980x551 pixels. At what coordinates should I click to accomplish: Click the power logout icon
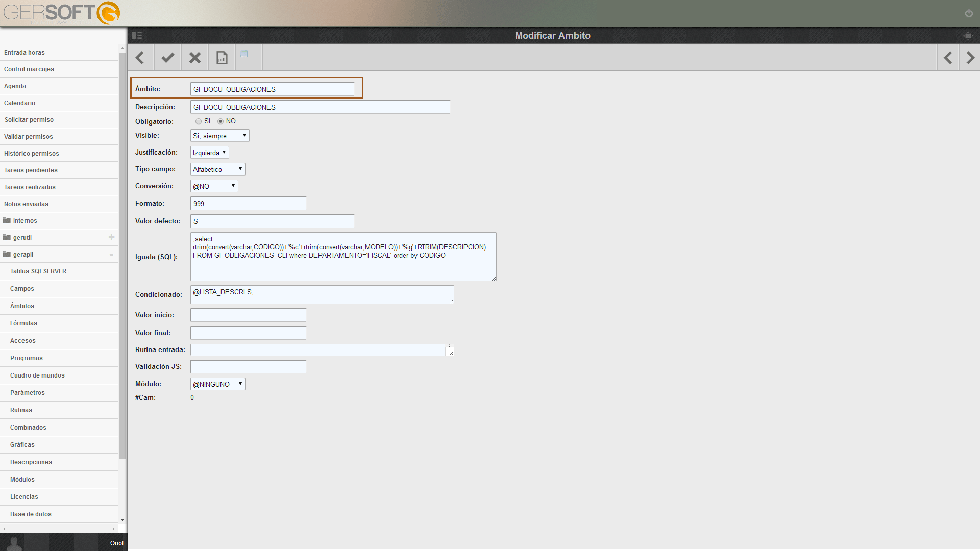point(968,13)
